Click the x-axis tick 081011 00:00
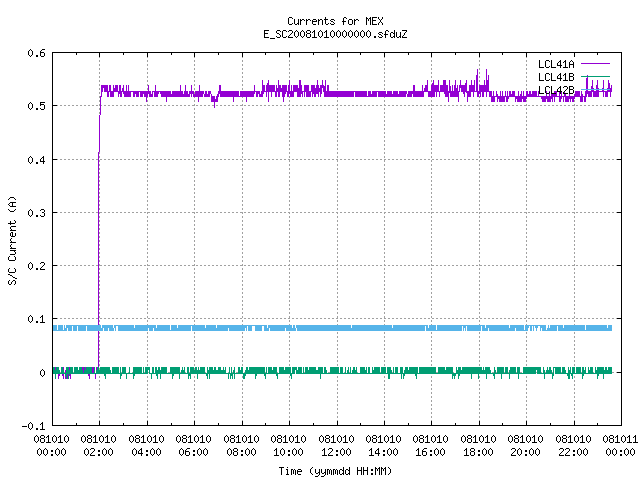Screen dimensions: 640x480 [x=620, y=446]
